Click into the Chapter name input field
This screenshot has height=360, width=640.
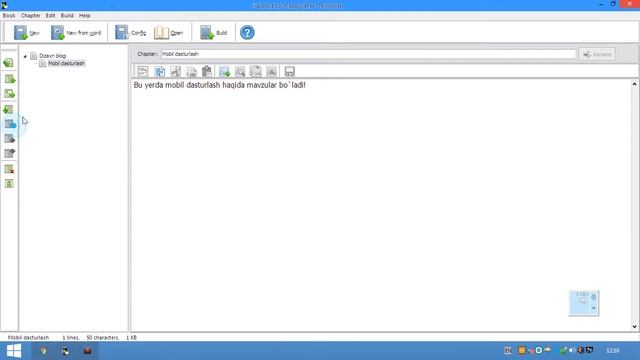point(368,54)
